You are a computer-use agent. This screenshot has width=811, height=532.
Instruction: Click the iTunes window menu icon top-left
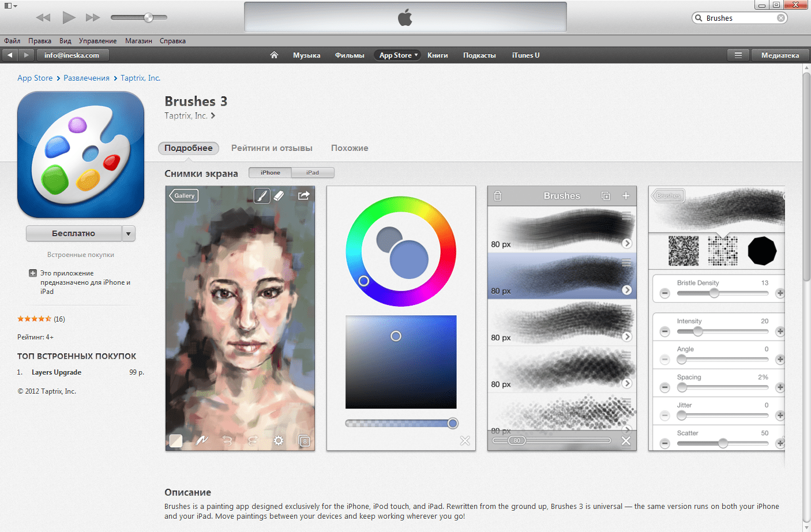(10, 6)
